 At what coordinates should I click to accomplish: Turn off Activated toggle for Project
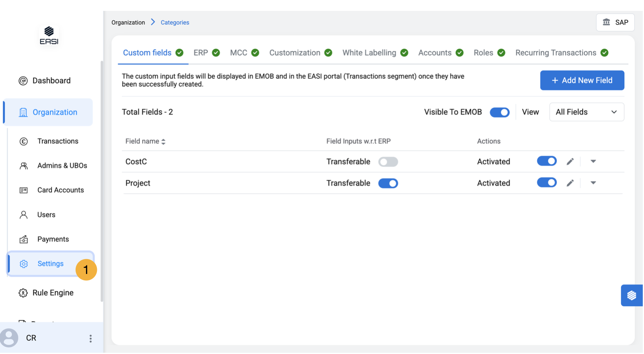[x=547, y=183]
